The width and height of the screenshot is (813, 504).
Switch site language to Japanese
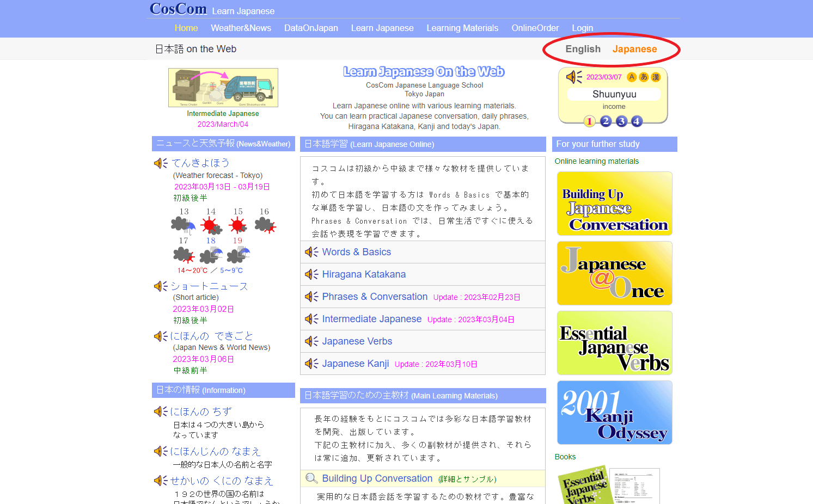[634, 49]
